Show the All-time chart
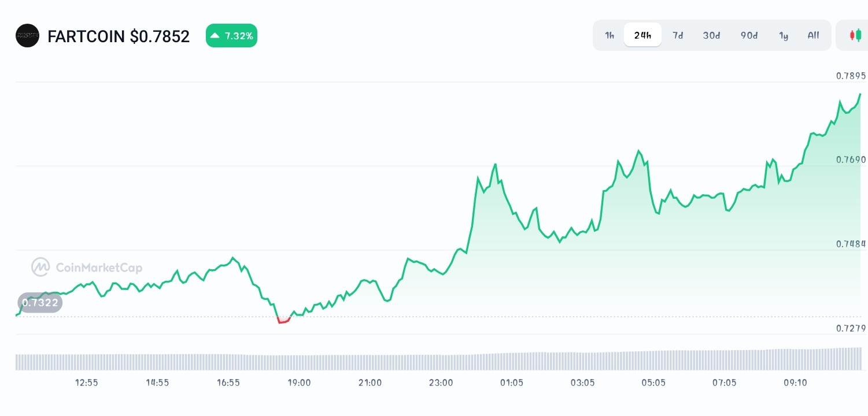Viewport: 868px width, 416px height. [x=813, y=35]
